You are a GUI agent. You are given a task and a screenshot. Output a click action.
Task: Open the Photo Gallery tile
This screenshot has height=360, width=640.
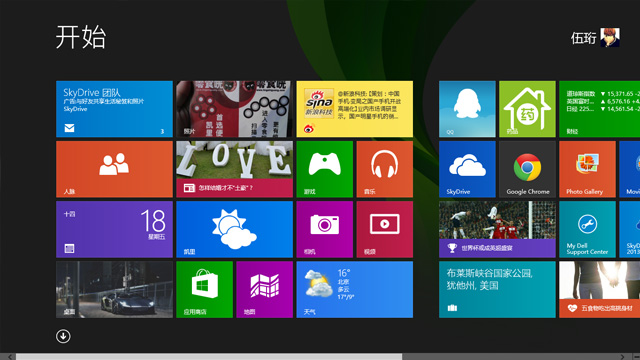[x=587, y=169]
